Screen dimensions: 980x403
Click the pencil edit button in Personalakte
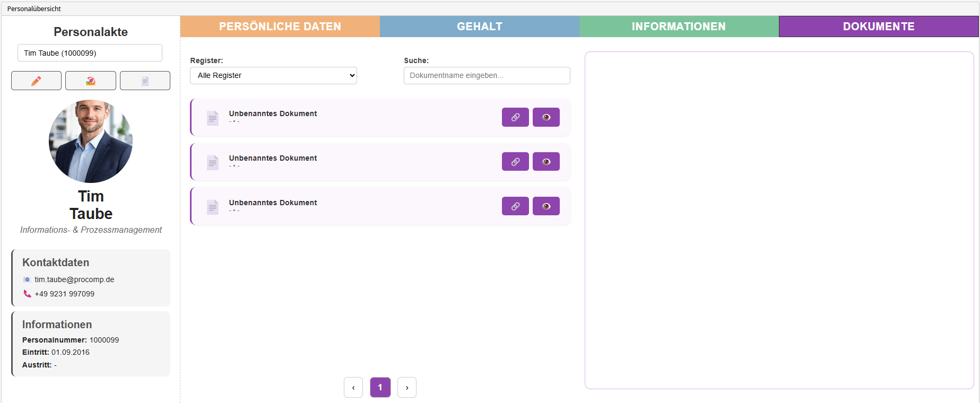[36, 81]
